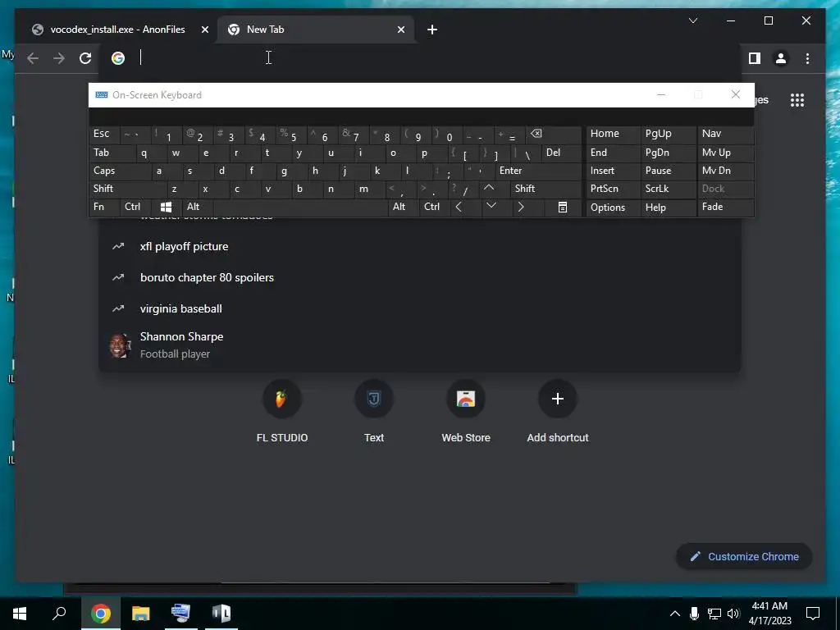The height and width of the screenshot is (630, 840).
Task: Click the left arrow key on keyboard
Action: click(459, 207)
